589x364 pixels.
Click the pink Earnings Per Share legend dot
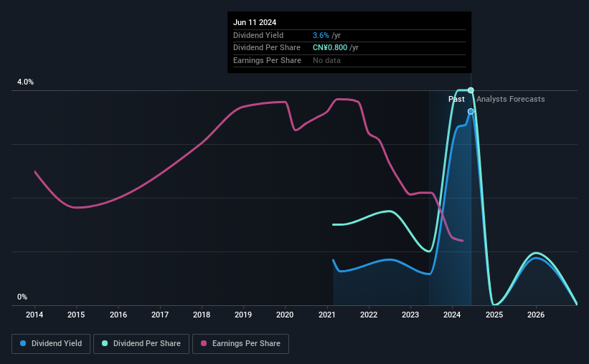(204, 343)
